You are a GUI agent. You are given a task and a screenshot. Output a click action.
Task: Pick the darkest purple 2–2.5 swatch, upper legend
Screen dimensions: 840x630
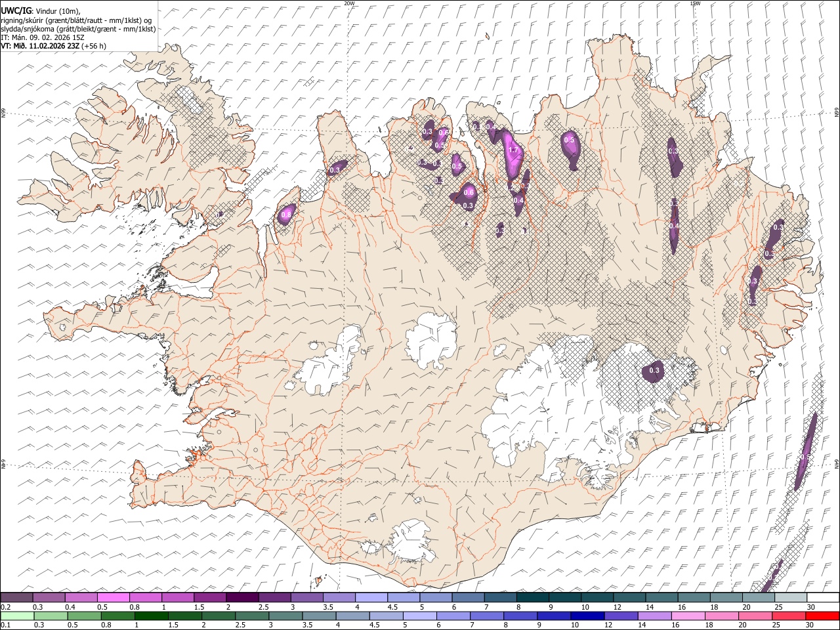[242, 597]
